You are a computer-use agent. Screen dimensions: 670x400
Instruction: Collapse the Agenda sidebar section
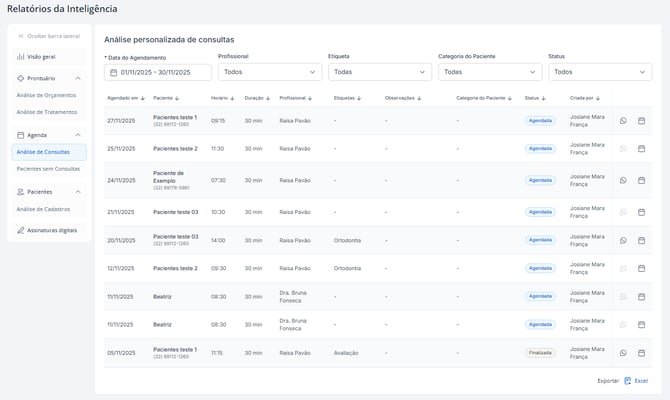click(78, 135)
